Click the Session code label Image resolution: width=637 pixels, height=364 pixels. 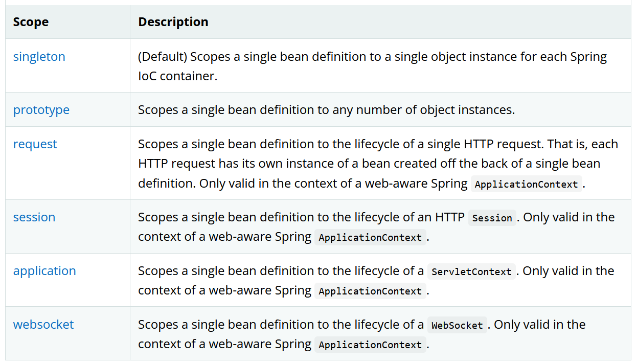tap(492, 218)
